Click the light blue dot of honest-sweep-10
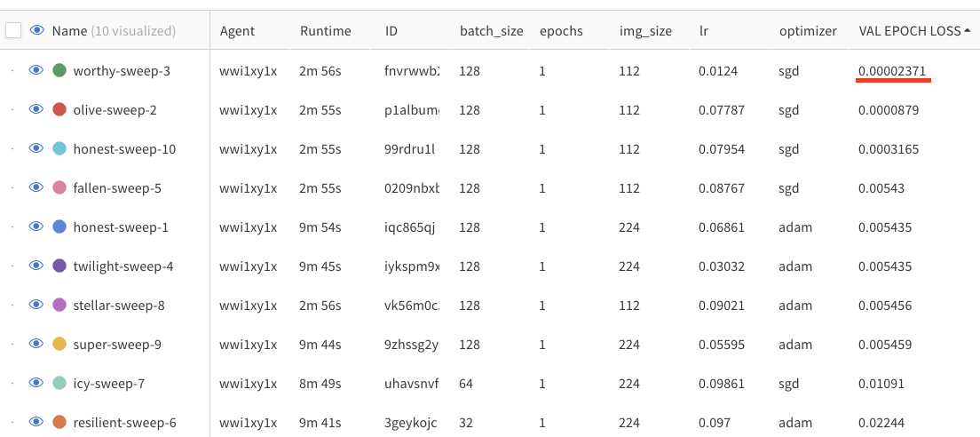The height and width of the screenshot is (437, 980). pos(59,149)
